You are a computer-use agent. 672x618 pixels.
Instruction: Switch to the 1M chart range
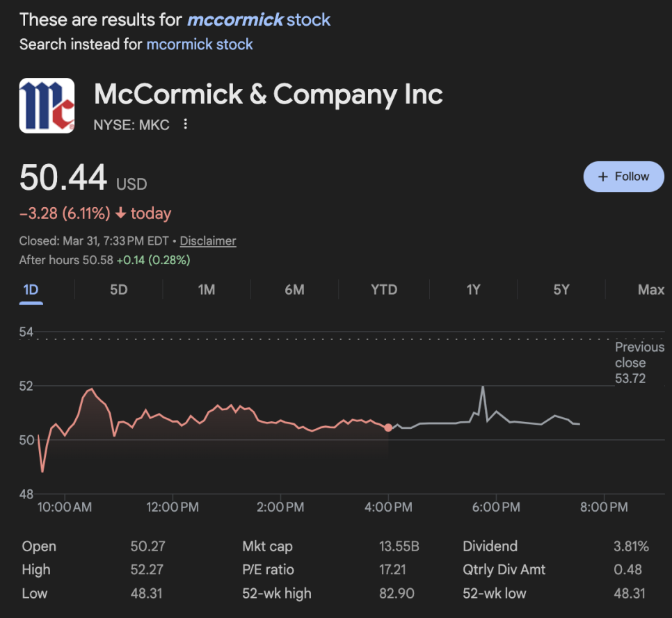tap(207, 290)
